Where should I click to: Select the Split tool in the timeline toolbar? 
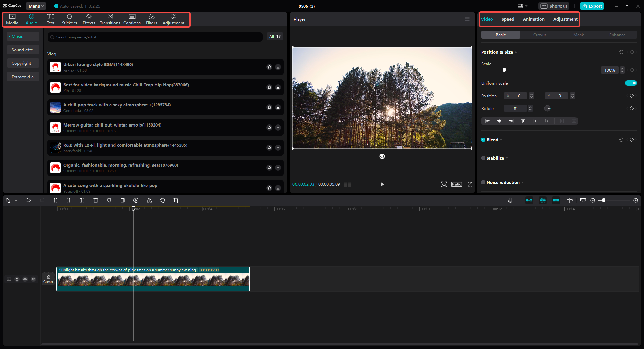pos(55,200)
